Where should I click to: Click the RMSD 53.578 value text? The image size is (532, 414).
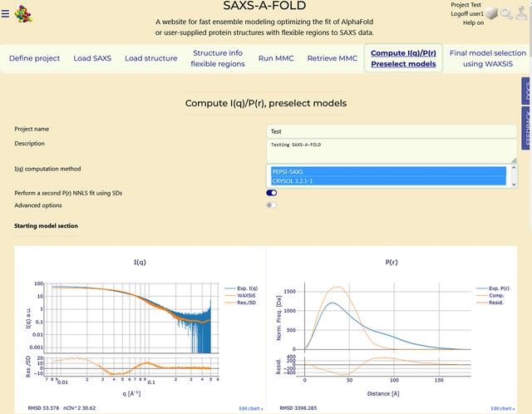pos(43,408)
